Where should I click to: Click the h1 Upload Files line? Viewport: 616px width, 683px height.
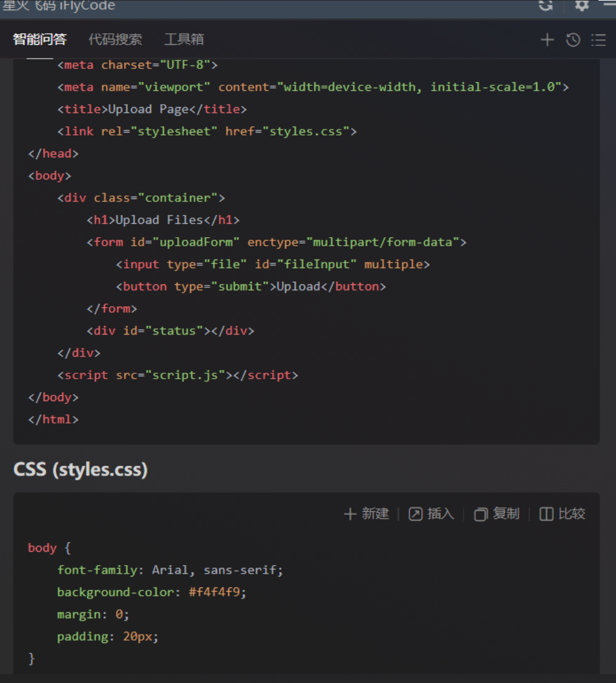point(163,220)
